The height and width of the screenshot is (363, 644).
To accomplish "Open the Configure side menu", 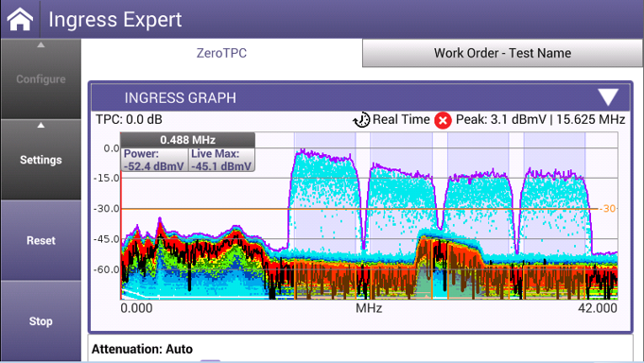I will 41,78.
